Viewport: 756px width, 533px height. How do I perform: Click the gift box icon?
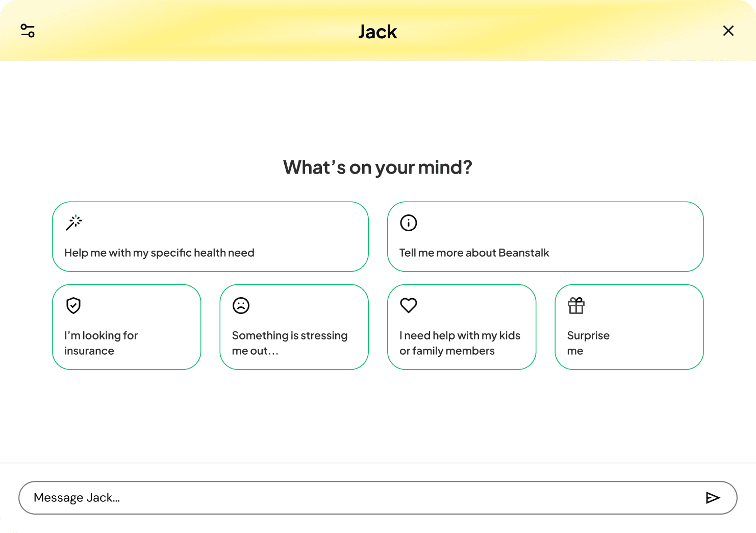click(x=576, y=305)
